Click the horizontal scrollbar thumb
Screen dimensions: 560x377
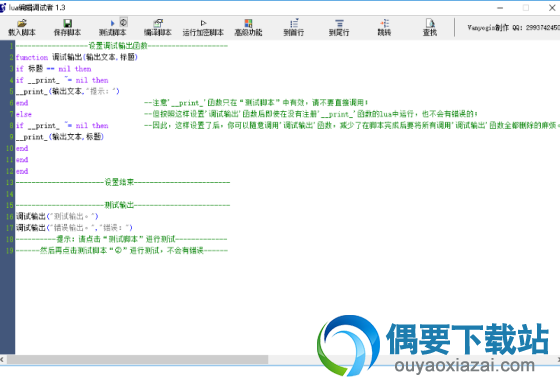click(138, 360)
